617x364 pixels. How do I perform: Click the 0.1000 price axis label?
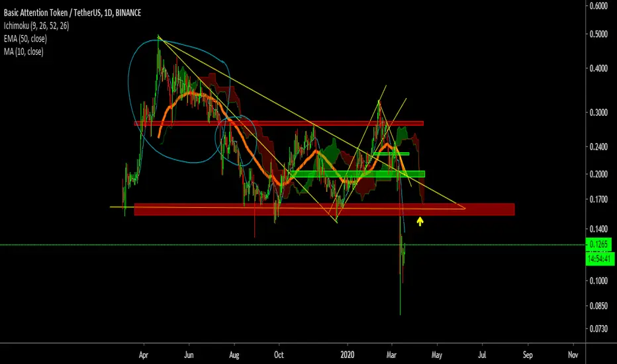point(598,281)
